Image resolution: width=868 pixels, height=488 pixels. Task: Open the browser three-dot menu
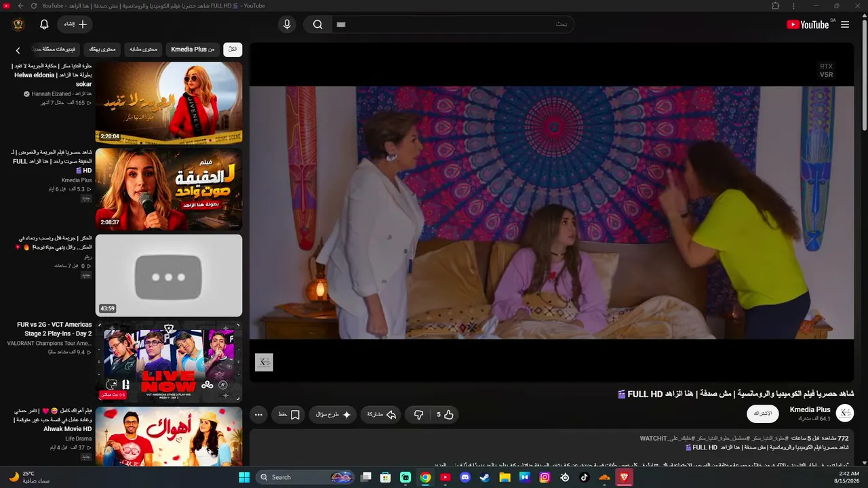pyautogui.click(x=794, y=6)
